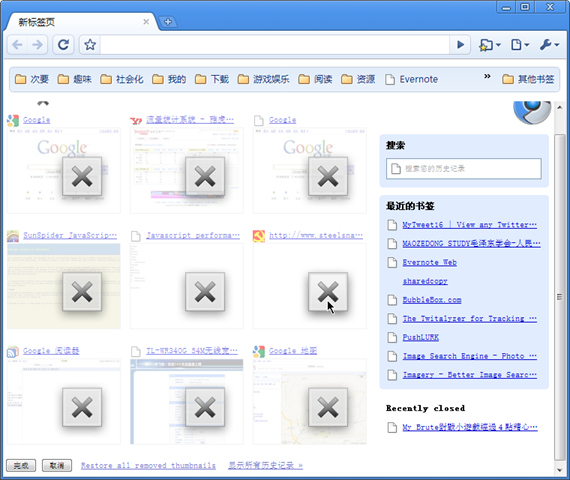Click Restore all removed thumbnails
Viewport: 570px width, 480px height.
(148, 465)
